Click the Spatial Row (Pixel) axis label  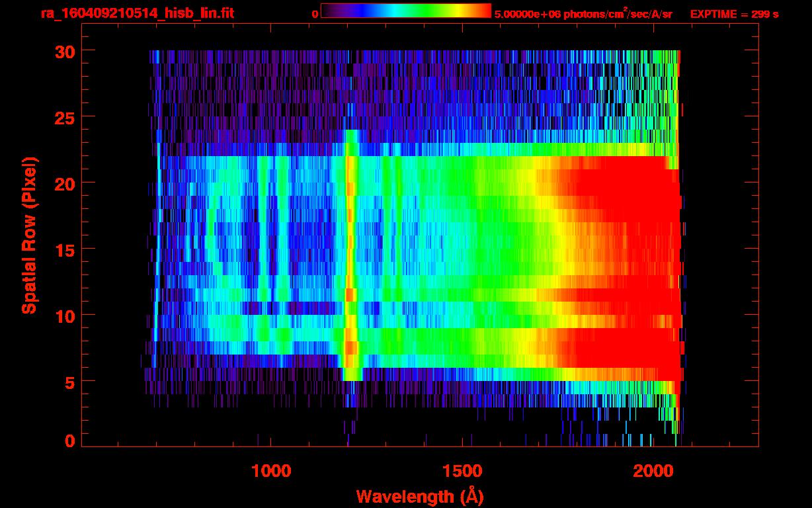29,235
